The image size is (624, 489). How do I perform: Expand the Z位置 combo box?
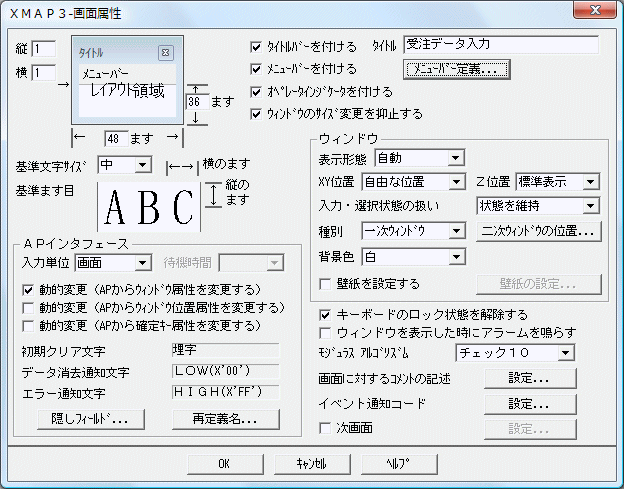point(558,182)
